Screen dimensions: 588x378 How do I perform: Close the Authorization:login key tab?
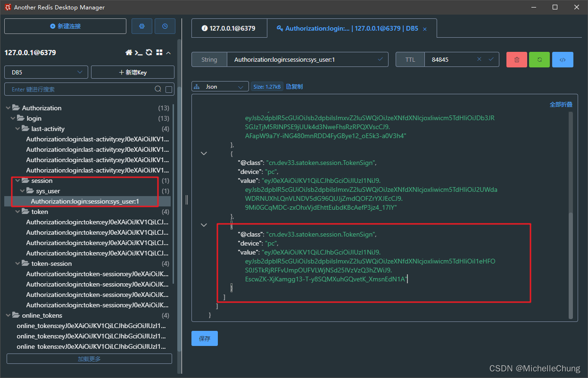click(424, 29)
